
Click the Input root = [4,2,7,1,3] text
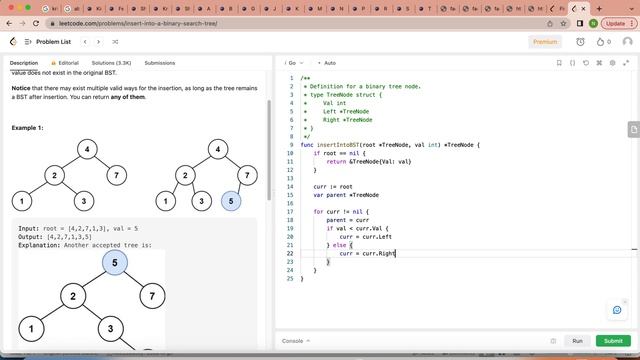pyautogui.click(x=78, y=229)
